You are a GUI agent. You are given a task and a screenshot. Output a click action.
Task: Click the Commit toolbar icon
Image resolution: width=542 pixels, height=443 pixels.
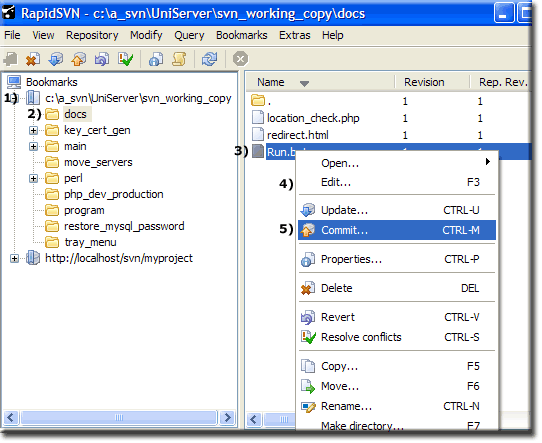pyautogui.click(x=79, y=59)
